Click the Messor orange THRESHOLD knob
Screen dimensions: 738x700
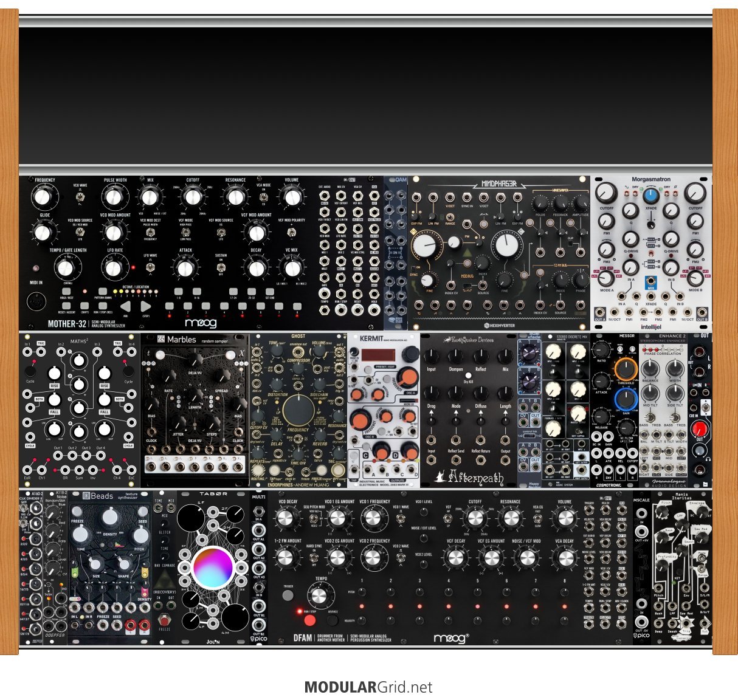626,369
